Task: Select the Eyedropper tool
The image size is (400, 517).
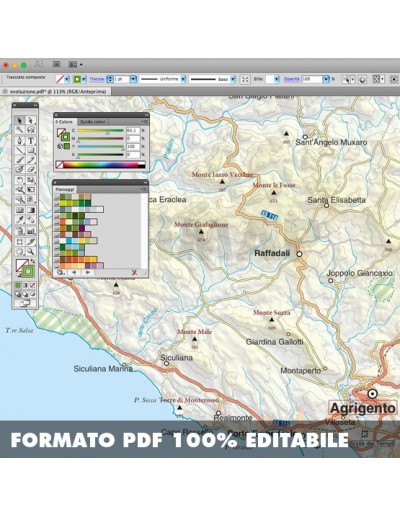Action: pyautogui.click(x=20, y=220)
